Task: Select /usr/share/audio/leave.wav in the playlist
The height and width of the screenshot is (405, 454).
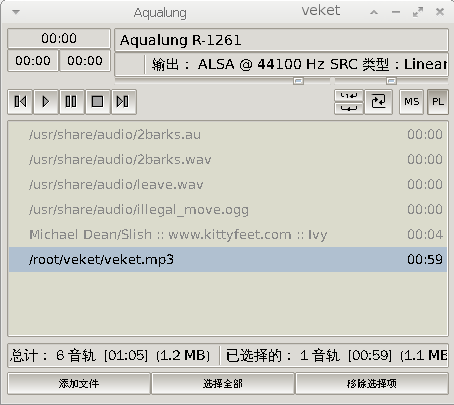Action: [x=228, y=185]
